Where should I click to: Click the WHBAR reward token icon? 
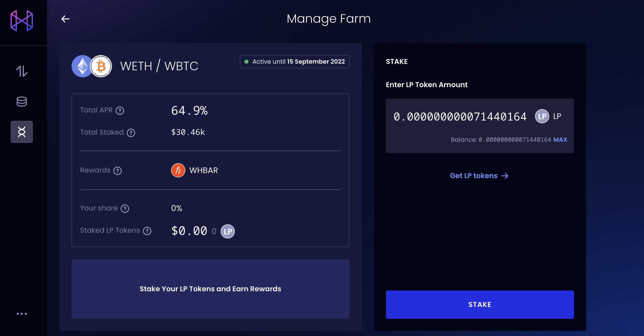[x=178, y=170]
